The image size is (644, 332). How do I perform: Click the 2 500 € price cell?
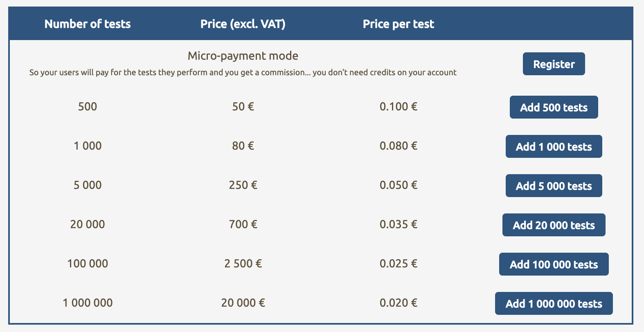[243, 264]
